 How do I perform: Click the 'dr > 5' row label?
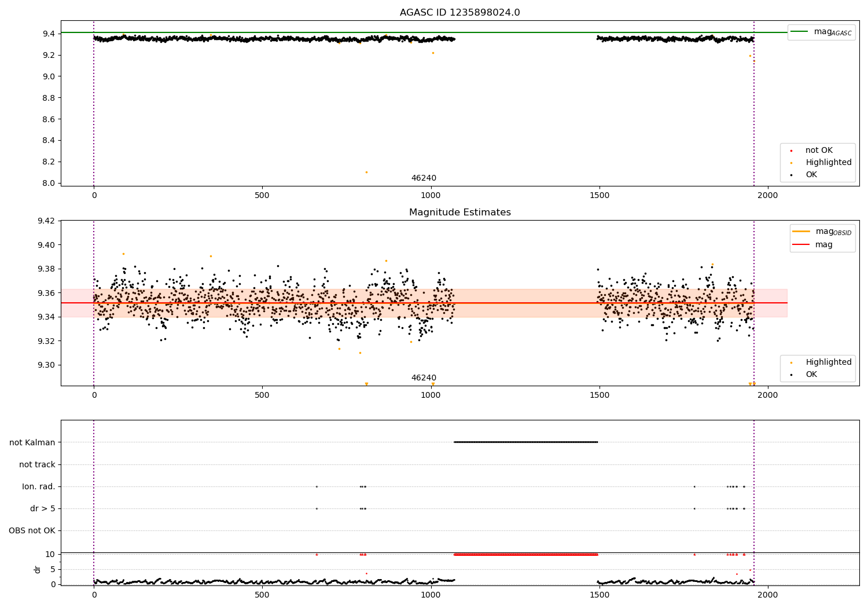point(43,508)
